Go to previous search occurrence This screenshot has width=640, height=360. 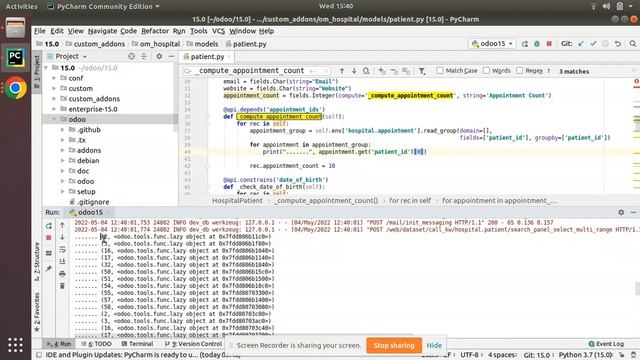[342, 71]
